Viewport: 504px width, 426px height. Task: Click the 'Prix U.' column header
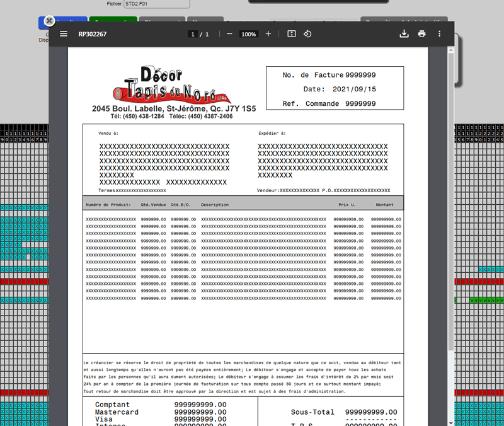[347, 204]
